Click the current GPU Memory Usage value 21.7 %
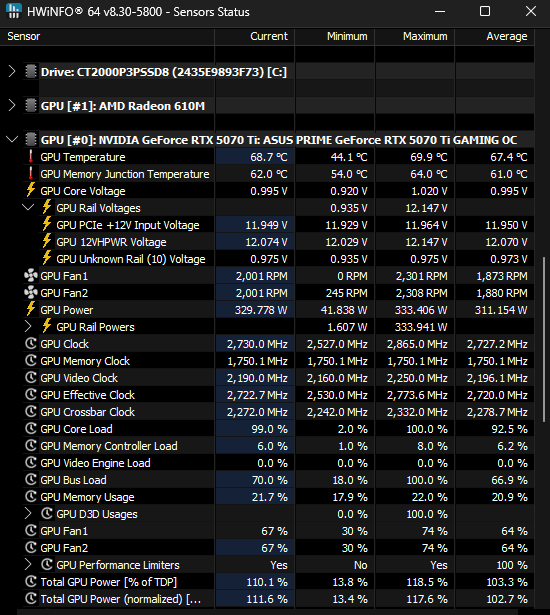This screenshot has height=615, width=550. tap(270, 497)
